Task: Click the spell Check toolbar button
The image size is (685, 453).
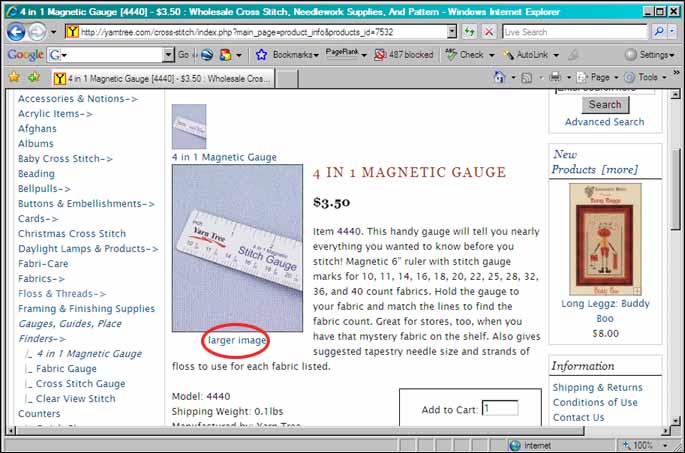Action: tap(464, 55)
